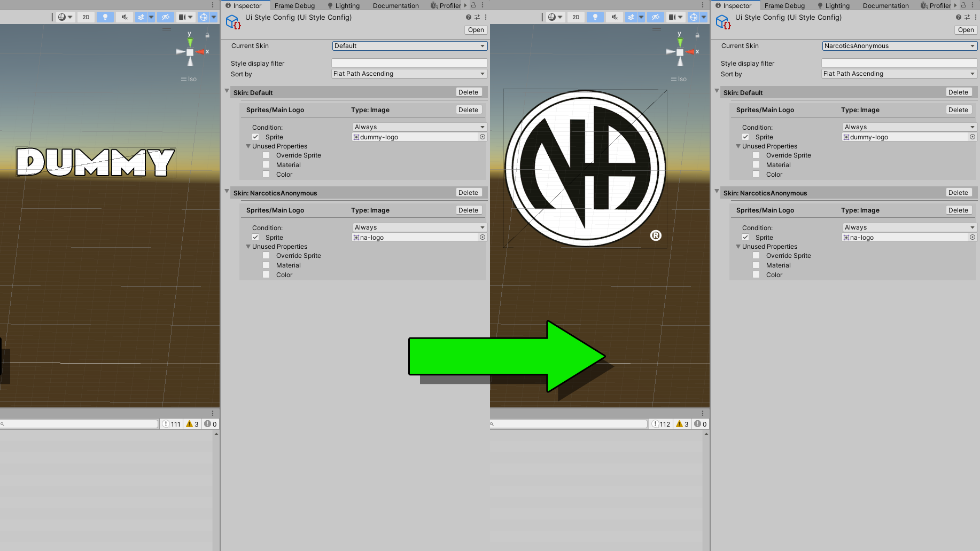980x551 pixels.
Task: Open help icon in the right Inspector header
Action: 958,17
